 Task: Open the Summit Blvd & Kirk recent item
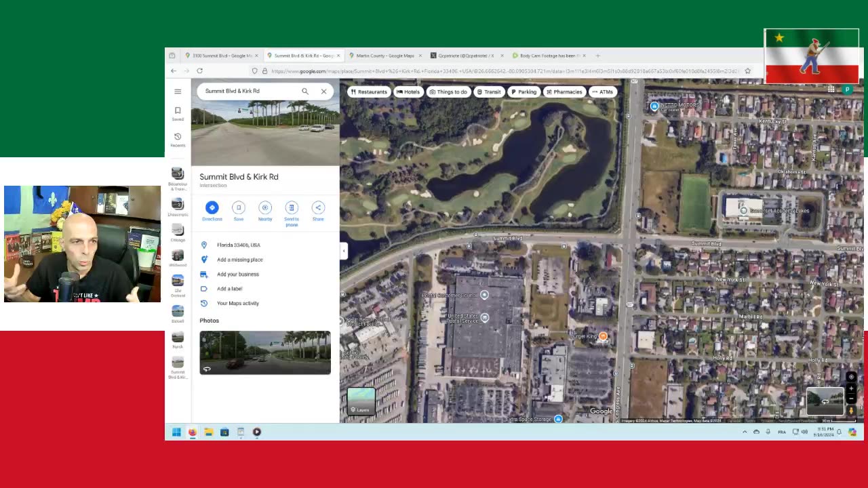(178, 367)
